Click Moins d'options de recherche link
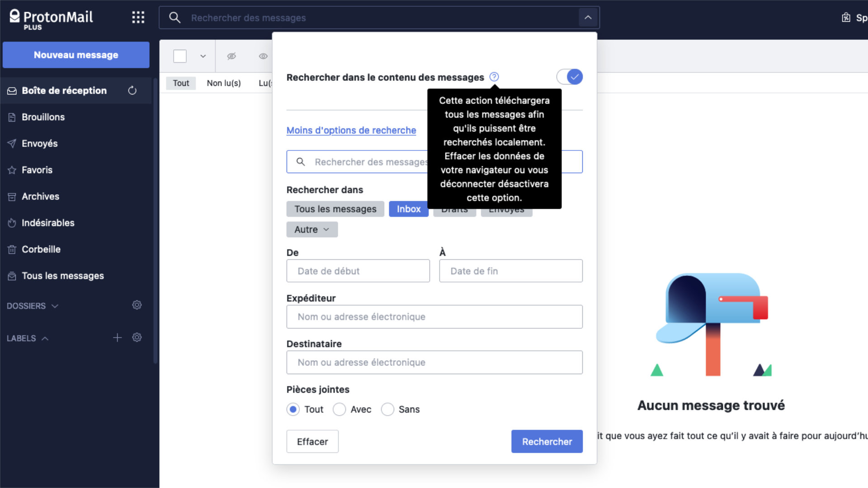 pos(351,130)
